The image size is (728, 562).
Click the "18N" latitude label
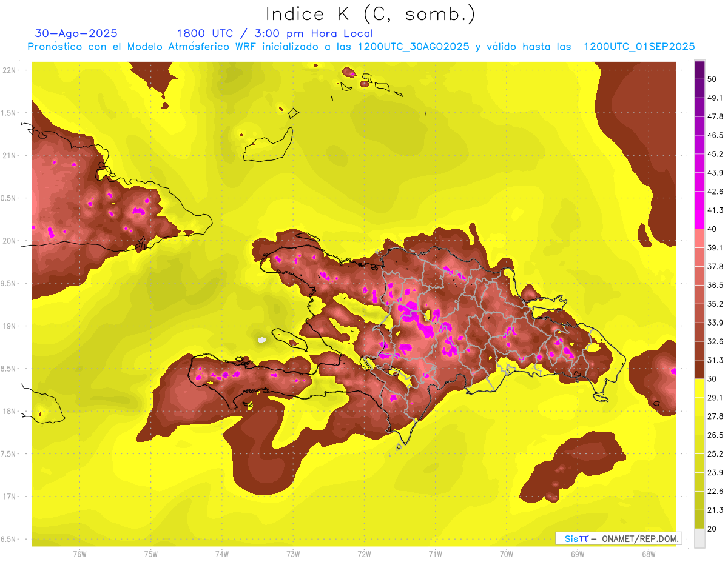10,411
